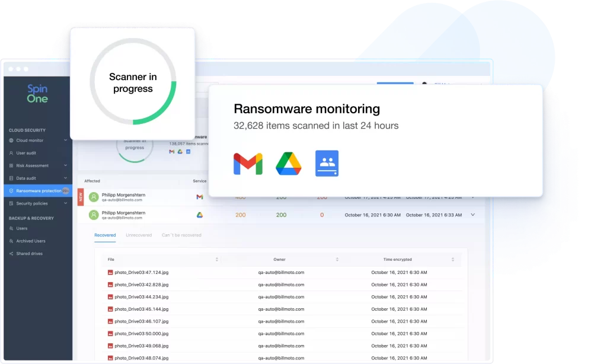Click the Drive service icon in second row

point(199,215)
